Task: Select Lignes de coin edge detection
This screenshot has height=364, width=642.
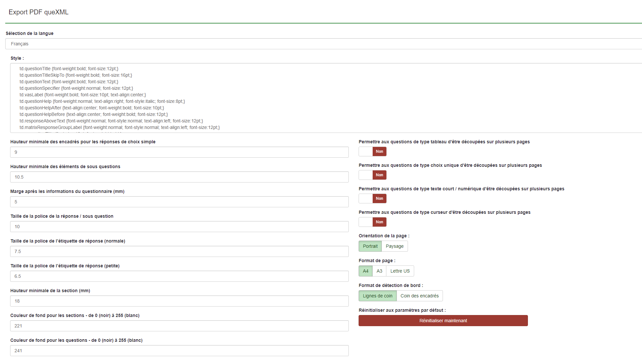Action: pyautogui.click(x=377, y=296)
